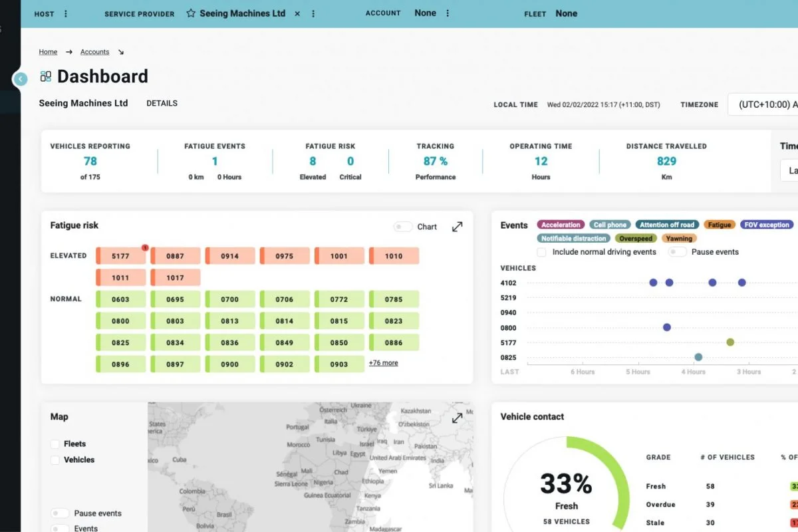Click the Fresh grade row
The height and width of the screenshot is (532, 798).
coord(722,486)
